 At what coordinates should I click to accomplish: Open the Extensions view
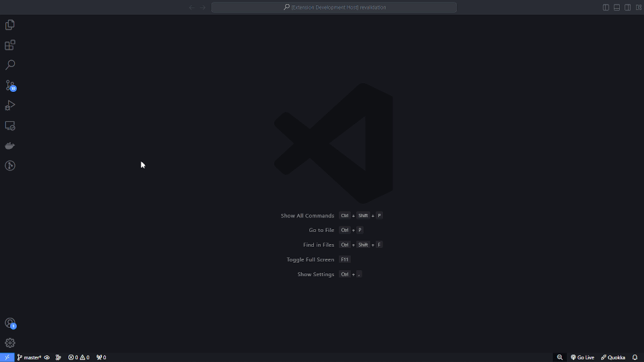click(x=10, y=45)
